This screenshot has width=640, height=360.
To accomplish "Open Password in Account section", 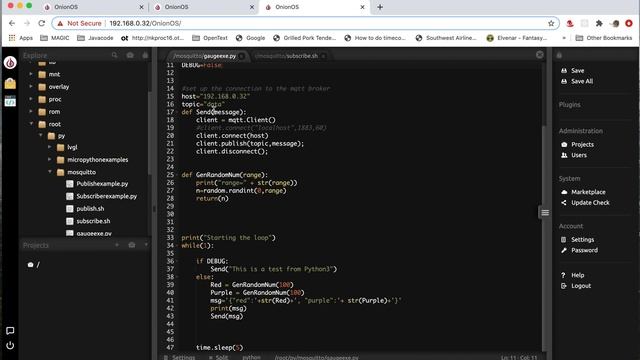I will [584, 250].
